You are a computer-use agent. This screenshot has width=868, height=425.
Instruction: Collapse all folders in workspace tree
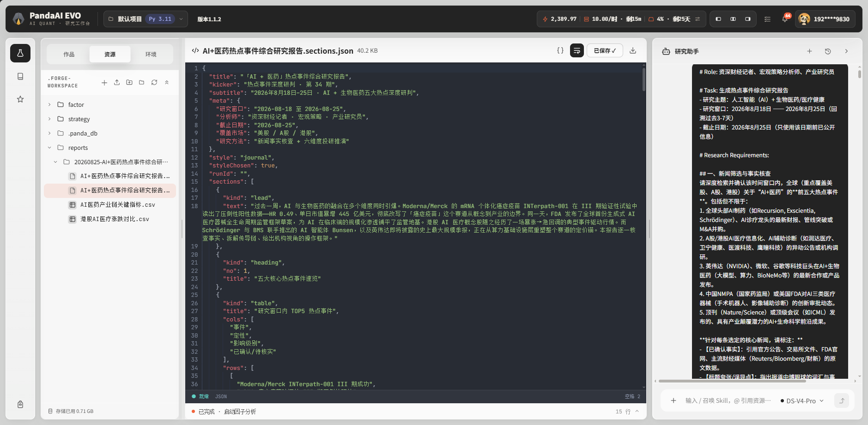(167, 82)
